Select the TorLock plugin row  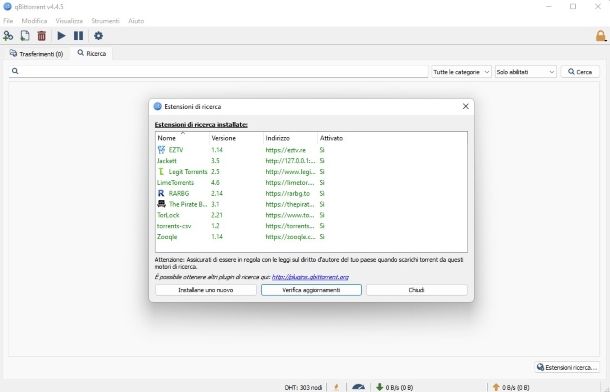(311, 215)
